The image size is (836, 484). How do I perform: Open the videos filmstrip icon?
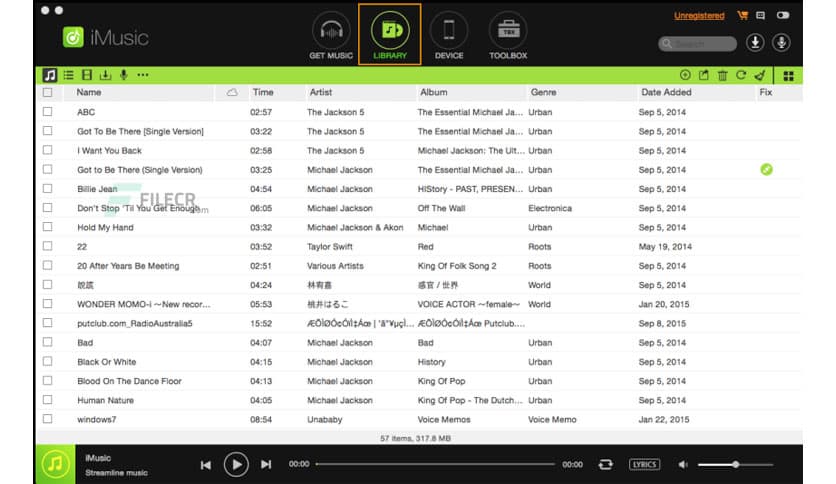click(87, 75)
